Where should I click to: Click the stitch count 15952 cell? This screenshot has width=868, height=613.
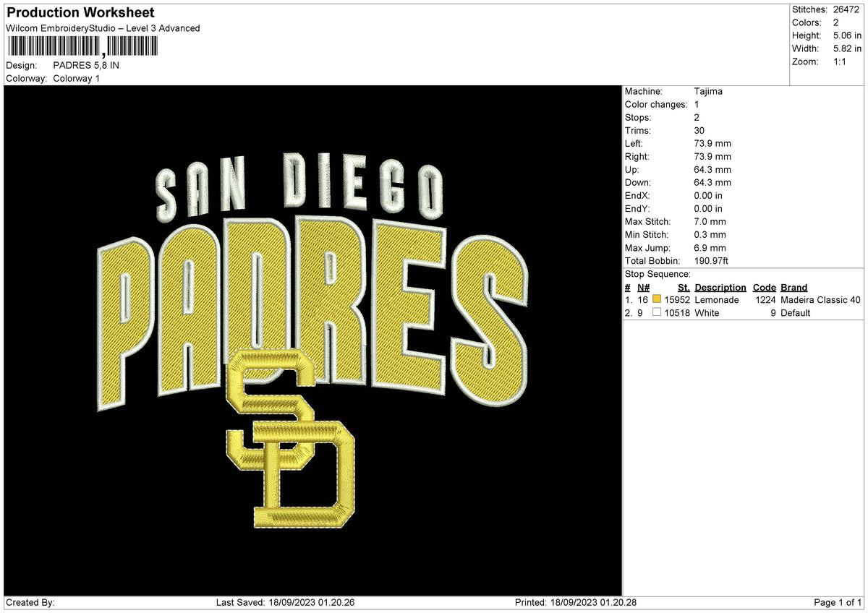click(677, 300)
